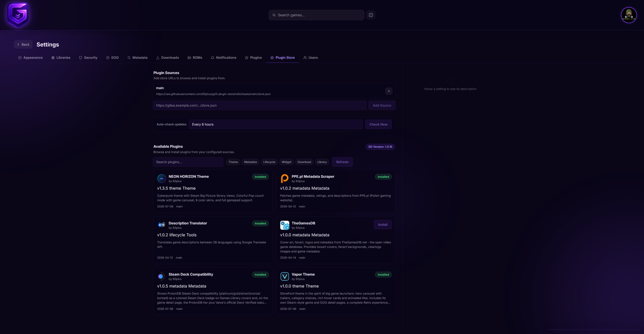644x334 pixels.
Task: Open the Libraries settings tab
Action: coord(61,58)
